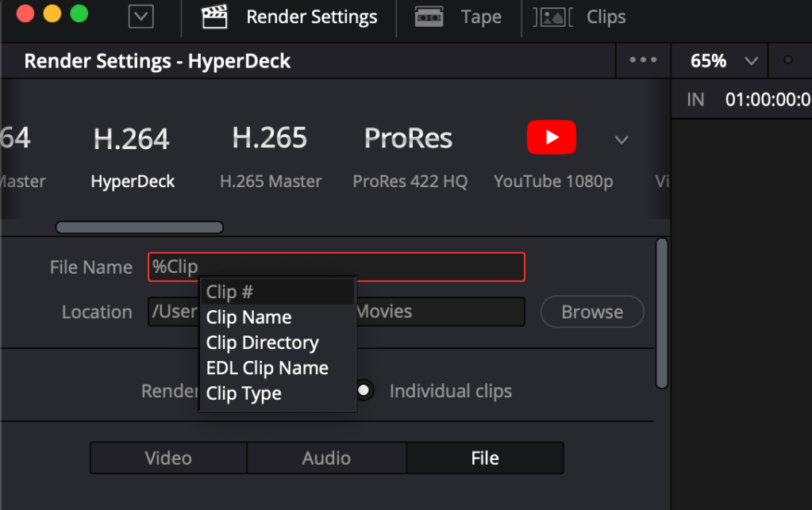
Task: Click the Clips filmstrip icon
Action: (x=552, y=17)
